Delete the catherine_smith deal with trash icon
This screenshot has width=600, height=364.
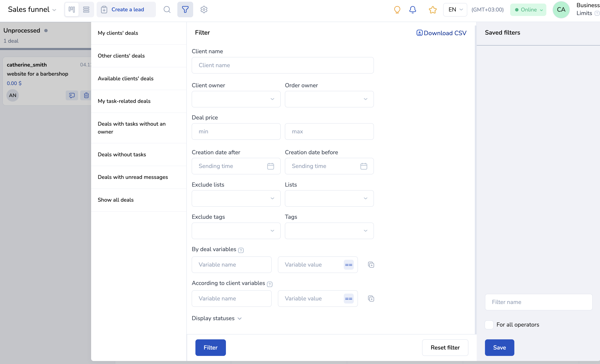86,95
